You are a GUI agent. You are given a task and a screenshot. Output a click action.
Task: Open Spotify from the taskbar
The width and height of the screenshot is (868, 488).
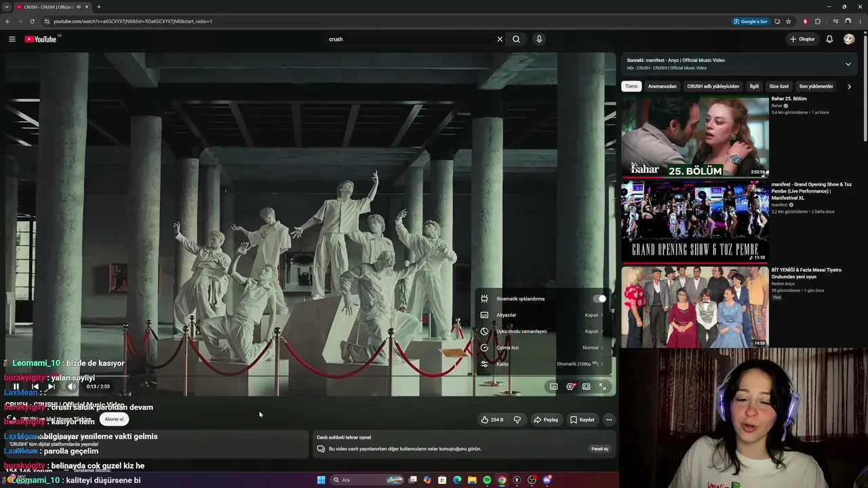[x=487, y=480]
